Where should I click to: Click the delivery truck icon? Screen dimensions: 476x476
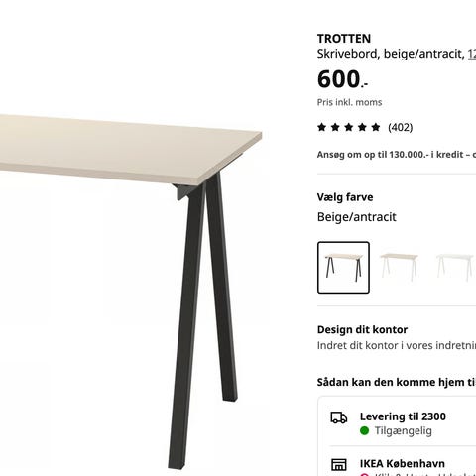(339, 417)
